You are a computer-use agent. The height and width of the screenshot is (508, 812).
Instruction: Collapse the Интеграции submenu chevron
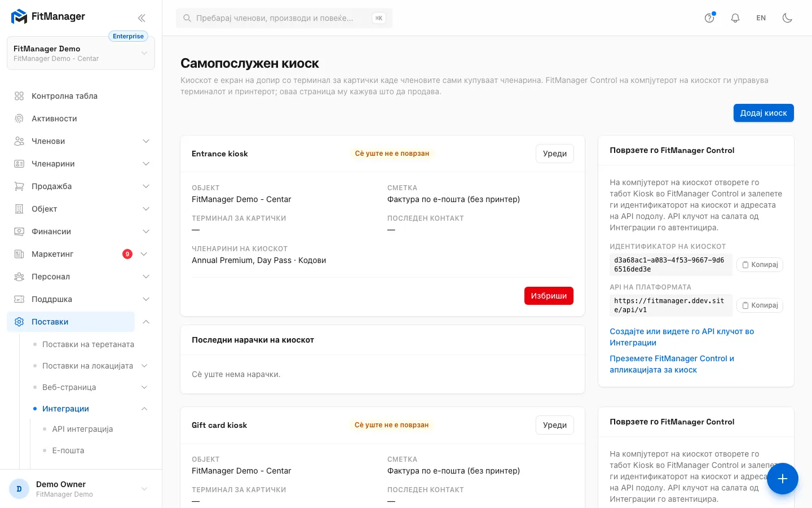point(144,409)
